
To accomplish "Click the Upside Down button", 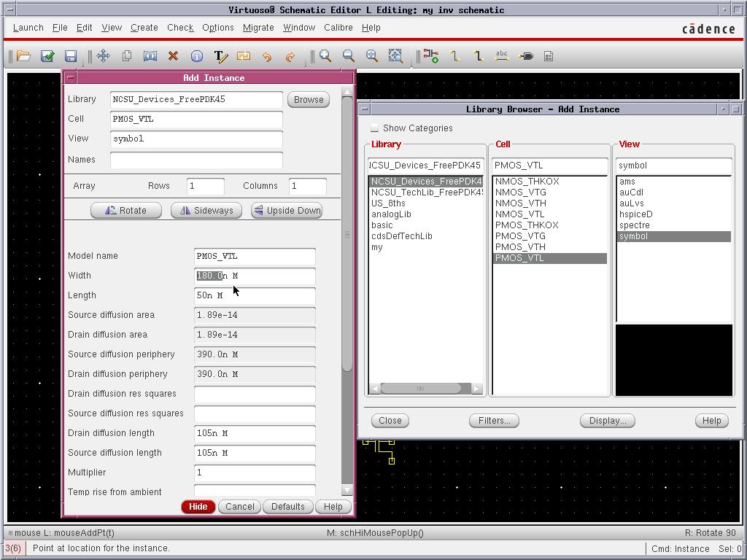I will 287,211.
